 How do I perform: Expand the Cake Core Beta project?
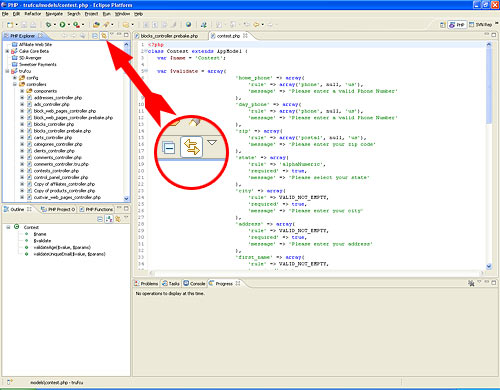(7, 51)
